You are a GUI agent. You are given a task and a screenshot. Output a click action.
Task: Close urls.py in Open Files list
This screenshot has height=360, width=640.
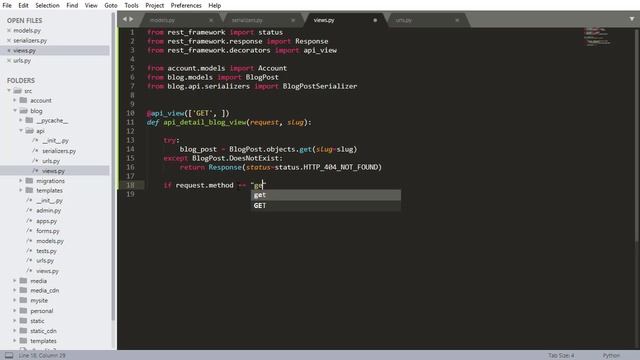(x=9, y=60)
